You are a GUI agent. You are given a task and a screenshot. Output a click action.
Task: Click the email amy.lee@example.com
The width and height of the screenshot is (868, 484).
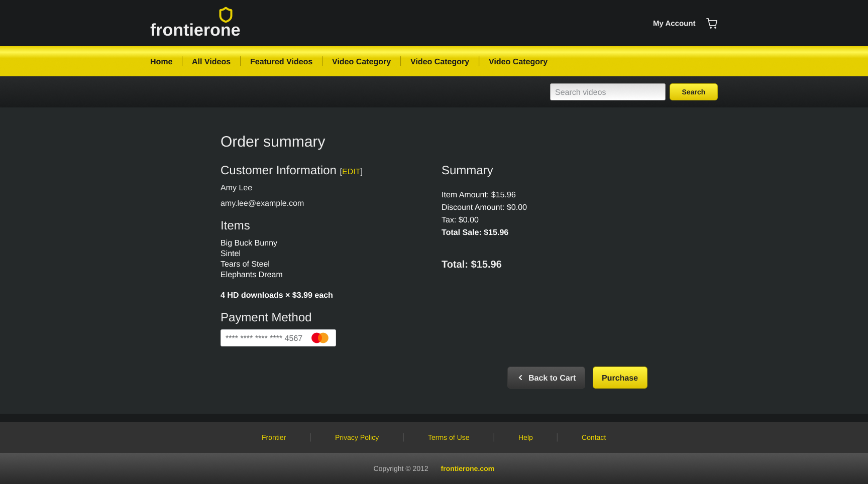click(x=262, y=203)
